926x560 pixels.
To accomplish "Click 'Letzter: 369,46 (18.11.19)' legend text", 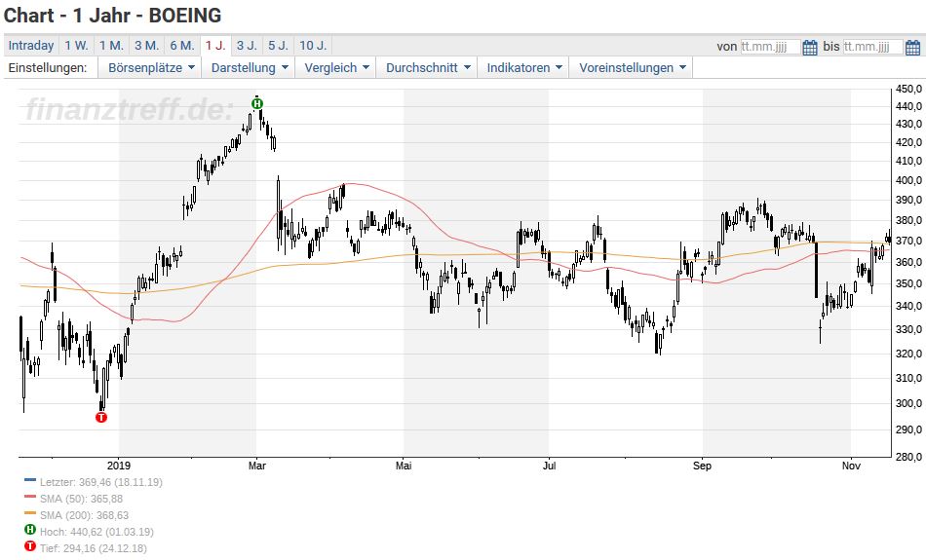I will [x=101, y=482].
